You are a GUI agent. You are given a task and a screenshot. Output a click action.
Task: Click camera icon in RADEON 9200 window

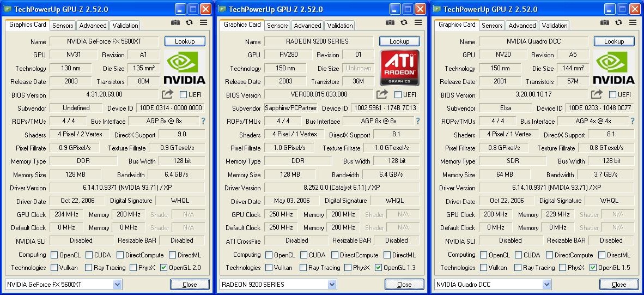pos(390,22)
